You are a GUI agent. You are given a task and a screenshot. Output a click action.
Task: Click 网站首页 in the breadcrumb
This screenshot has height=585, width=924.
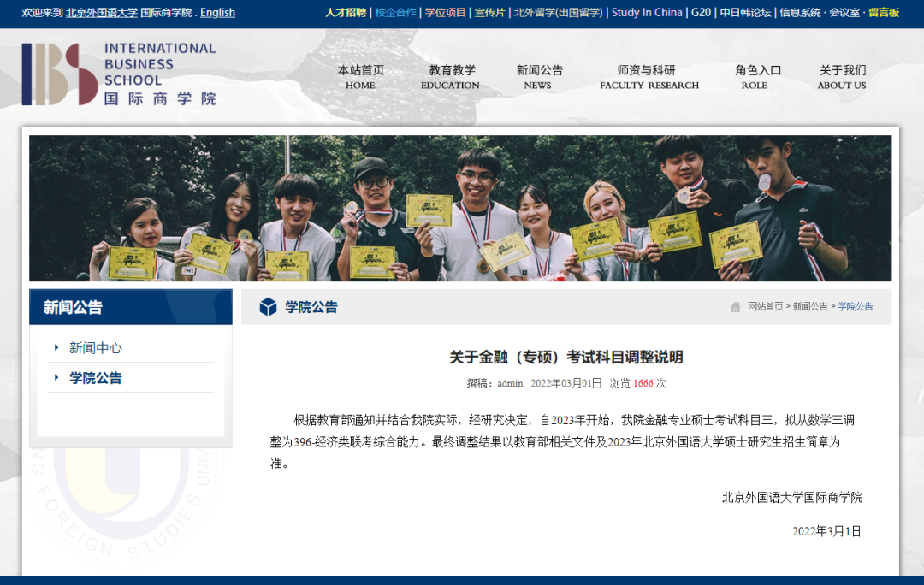[765, 307]
